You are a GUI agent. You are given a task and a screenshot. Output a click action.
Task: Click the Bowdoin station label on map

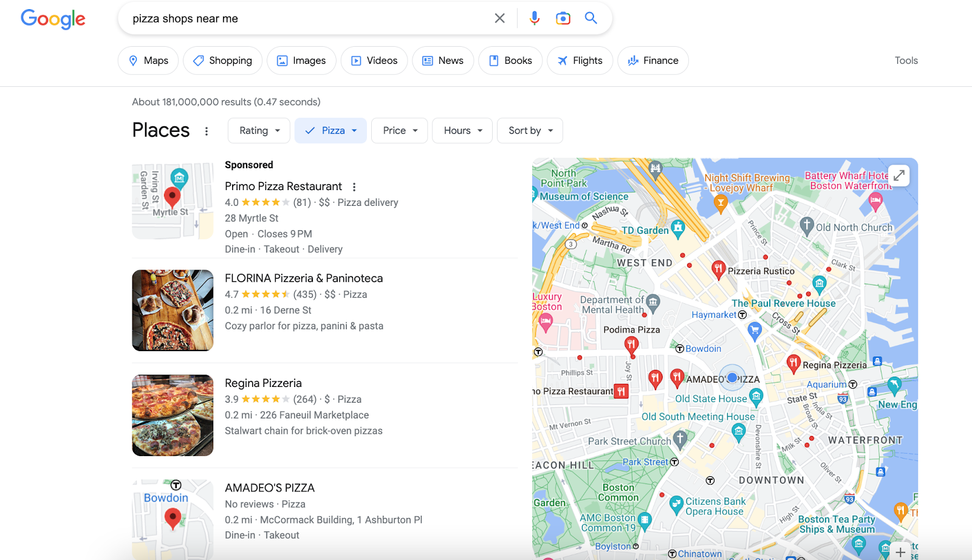click(x=703, y=349)
